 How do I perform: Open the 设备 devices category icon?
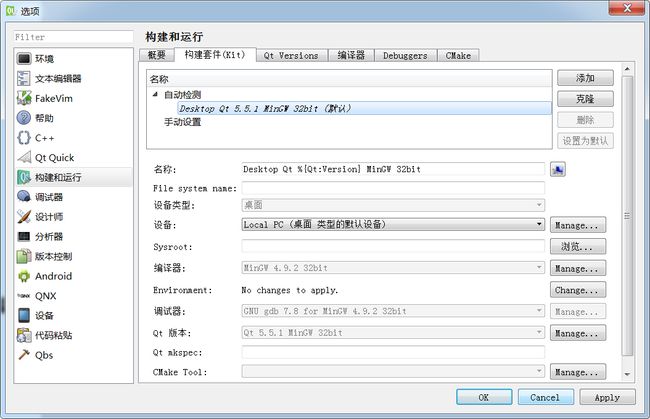24,316
